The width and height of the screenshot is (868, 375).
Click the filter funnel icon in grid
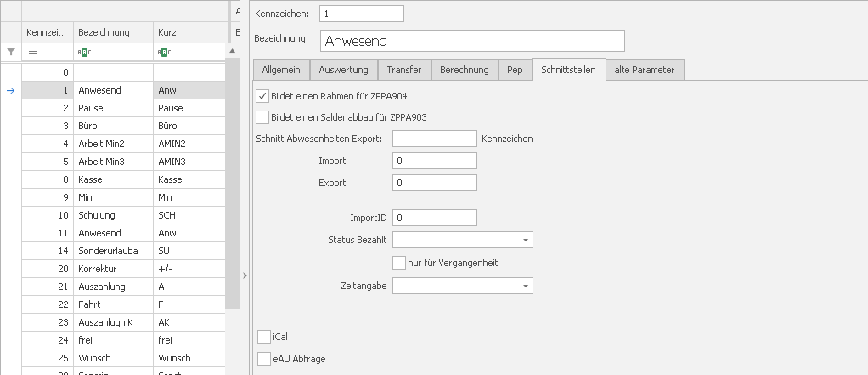tap(11, 52)
